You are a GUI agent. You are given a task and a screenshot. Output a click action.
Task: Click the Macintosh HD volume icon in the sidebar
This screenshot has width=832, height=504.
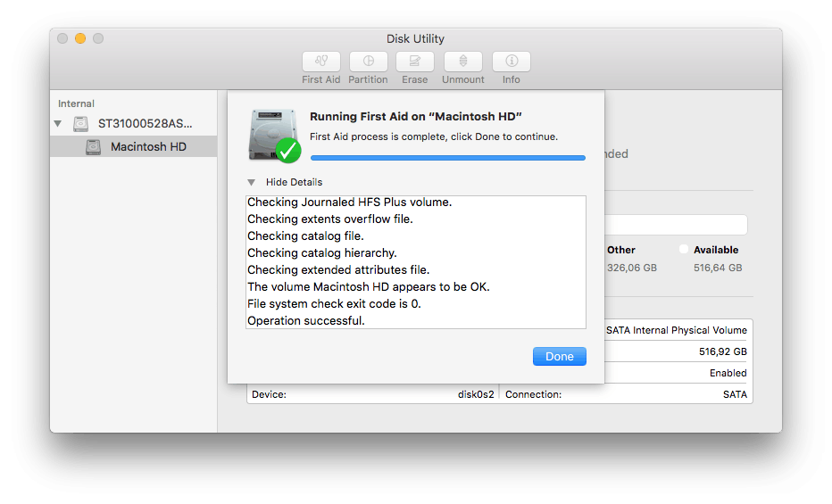(x=93, y=147)
